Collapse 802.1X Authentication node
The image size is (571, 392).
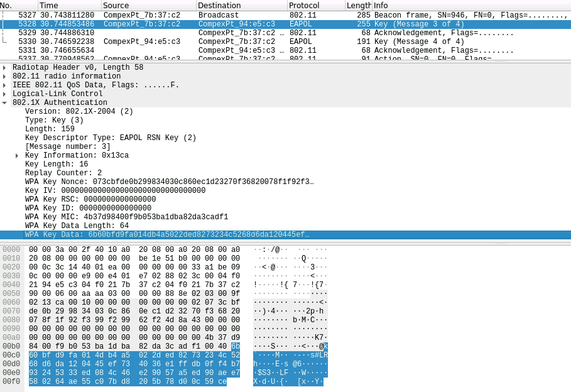click(4, 103)
